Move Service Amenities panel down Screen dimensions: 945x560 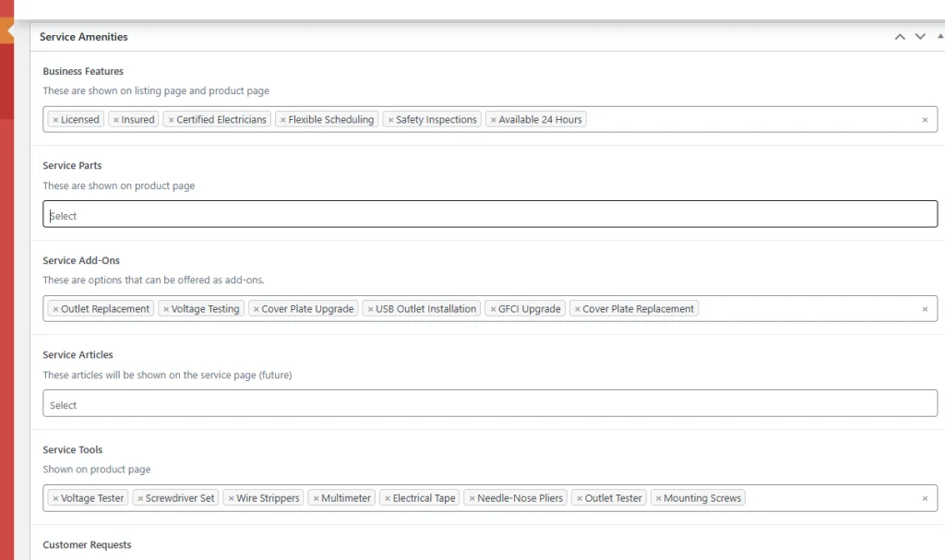(x=919, y=37)
